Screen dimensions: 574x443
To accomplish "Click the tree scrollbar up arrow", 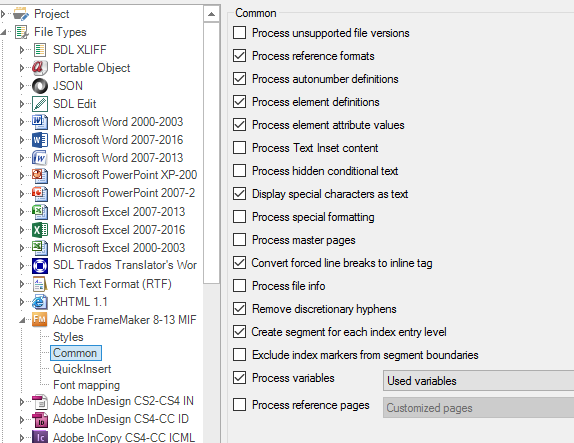I will click(211, 14).
